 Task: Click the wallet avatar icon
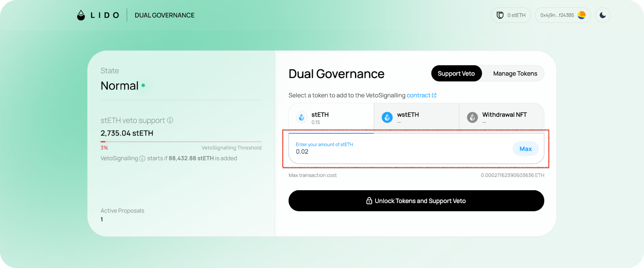582,15
